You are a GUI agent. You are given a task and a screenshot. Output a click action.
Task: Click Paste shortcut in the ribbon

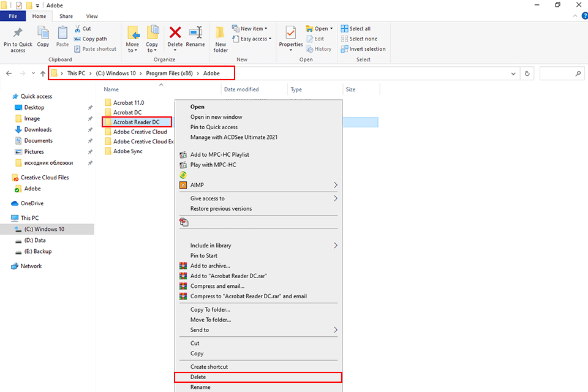(96, 49)
